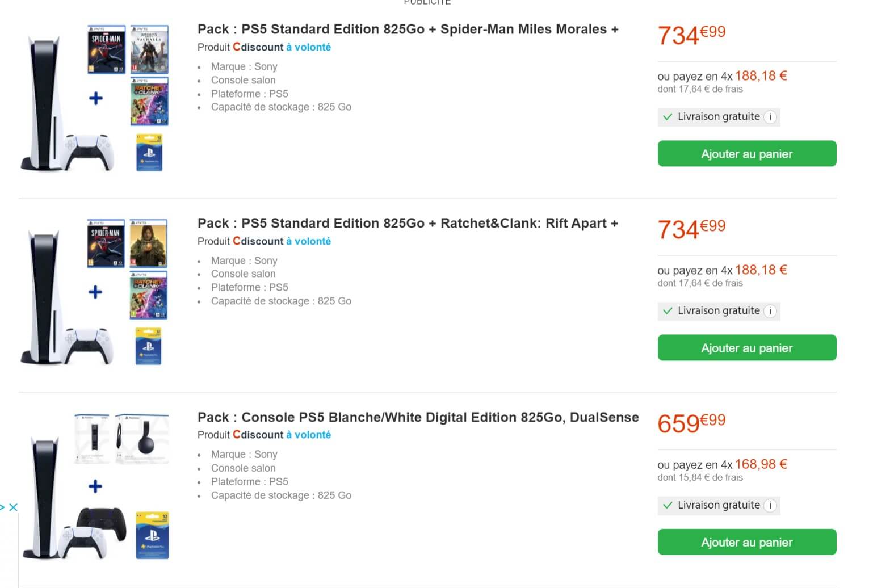Show delivery info icon for Digital Edition pack
Screen dimensions: 869x588
770,506
